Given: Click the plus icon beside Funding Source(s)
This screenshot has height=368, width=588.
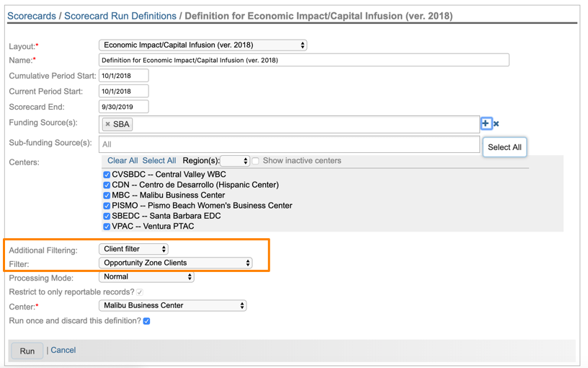Looking at the screenshot, I should coord(486,123).
